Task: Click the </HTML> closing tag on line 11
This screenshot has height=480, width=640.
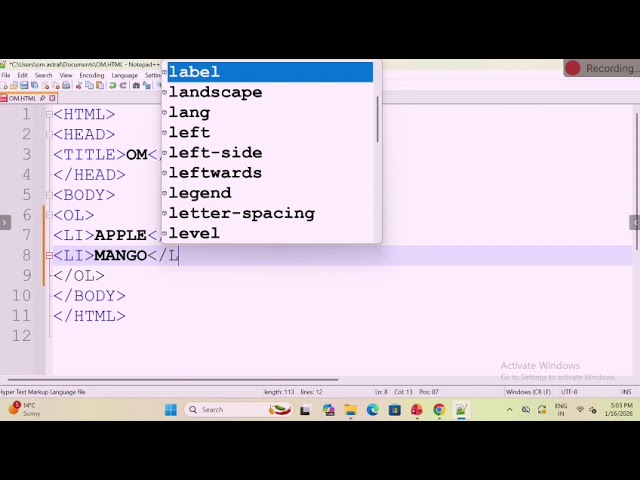Action: coord(89,316)
